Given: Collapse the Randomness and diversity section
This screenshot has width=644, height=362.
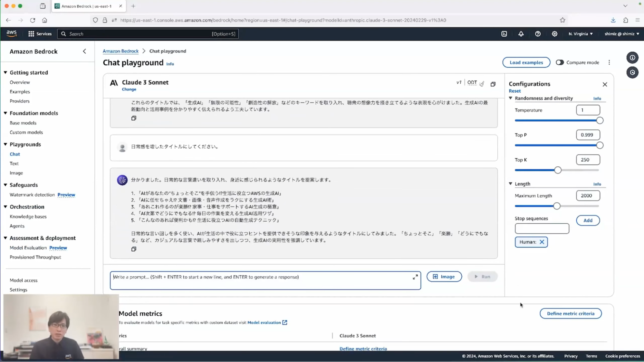Looking at the screenshot, I should (511, 98).
